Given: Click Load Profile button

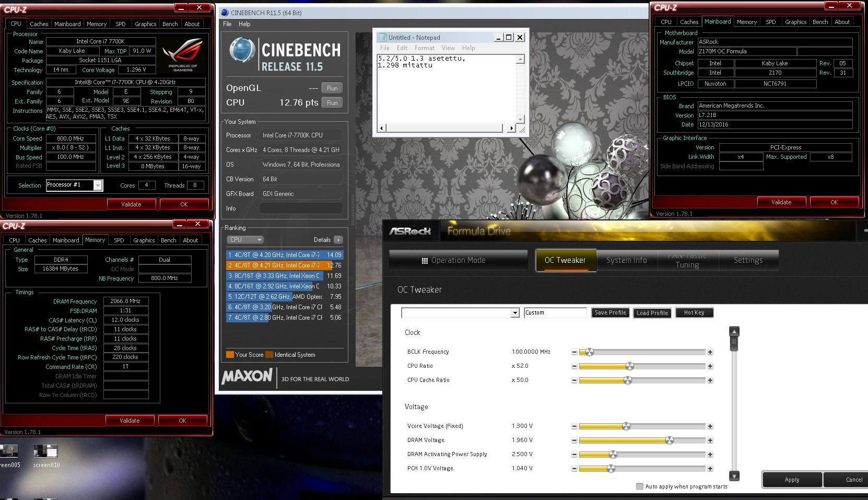Looking at the screenshot, I should click(x=652, y=313).
